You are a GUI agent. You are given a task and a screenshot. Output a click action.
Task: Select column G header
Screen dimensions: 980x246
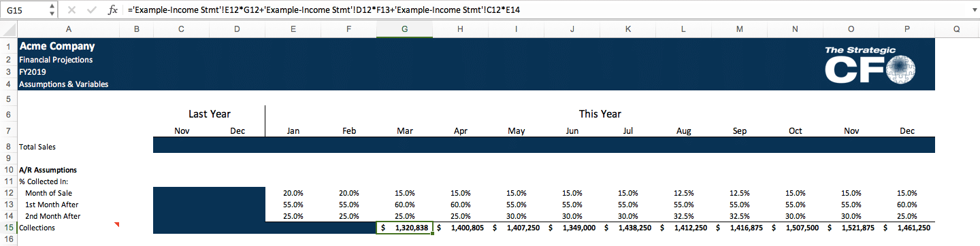click(x=404, y=30)
